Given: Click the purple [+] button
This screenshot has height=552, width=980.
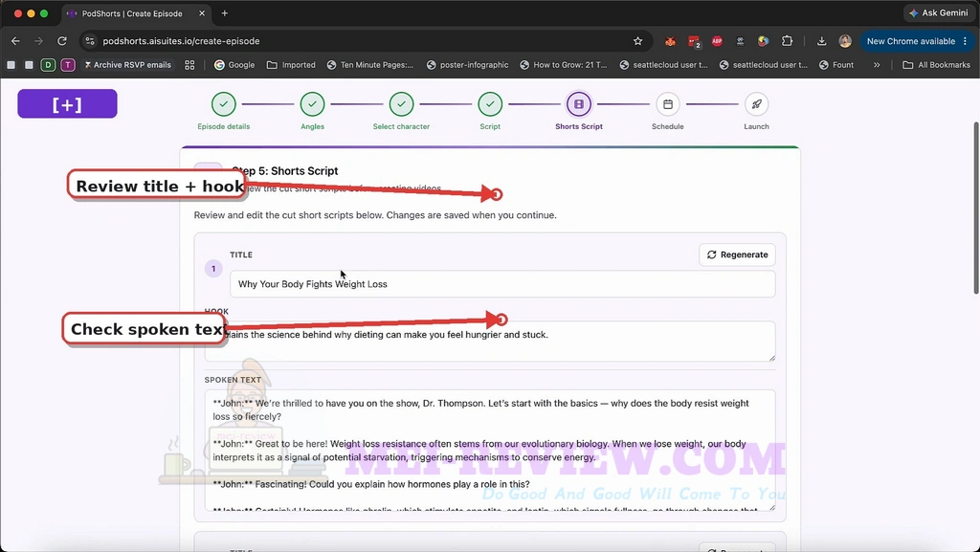Looking at the screenshot, I should coord(68,103).
